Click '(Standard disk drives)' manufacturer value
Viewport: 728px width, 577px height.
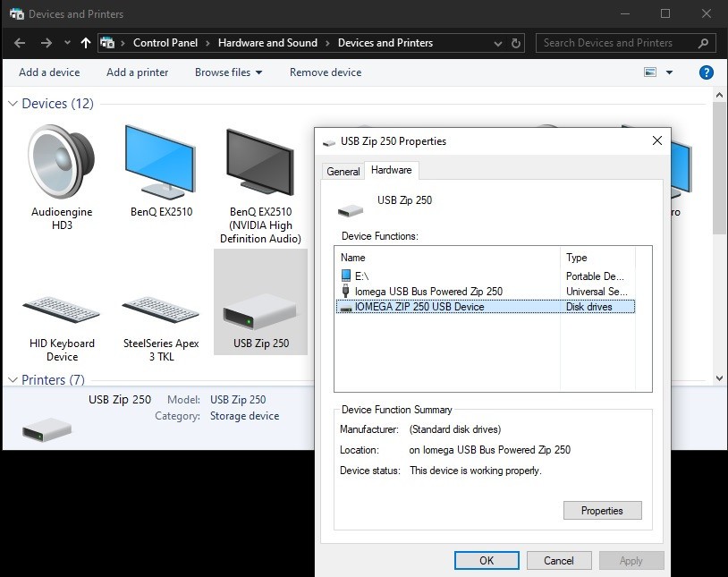[x=455, y=429]
